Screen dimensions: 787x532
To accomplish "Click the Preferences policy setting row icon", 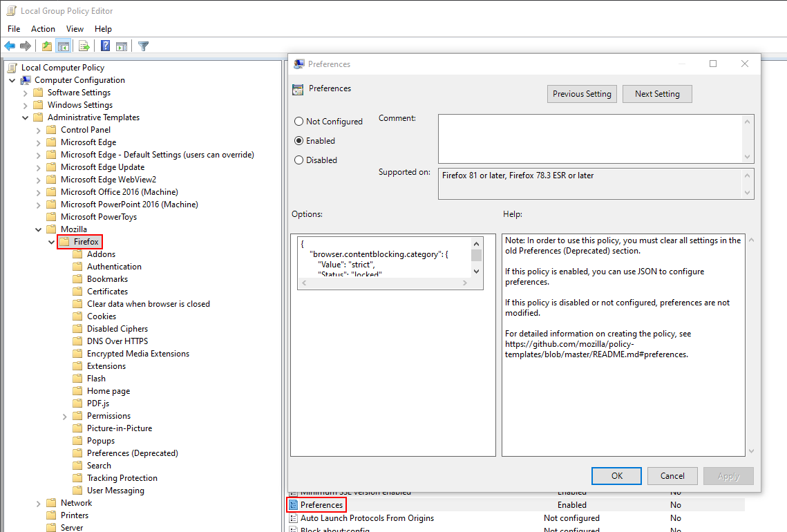I will (294, 505).
